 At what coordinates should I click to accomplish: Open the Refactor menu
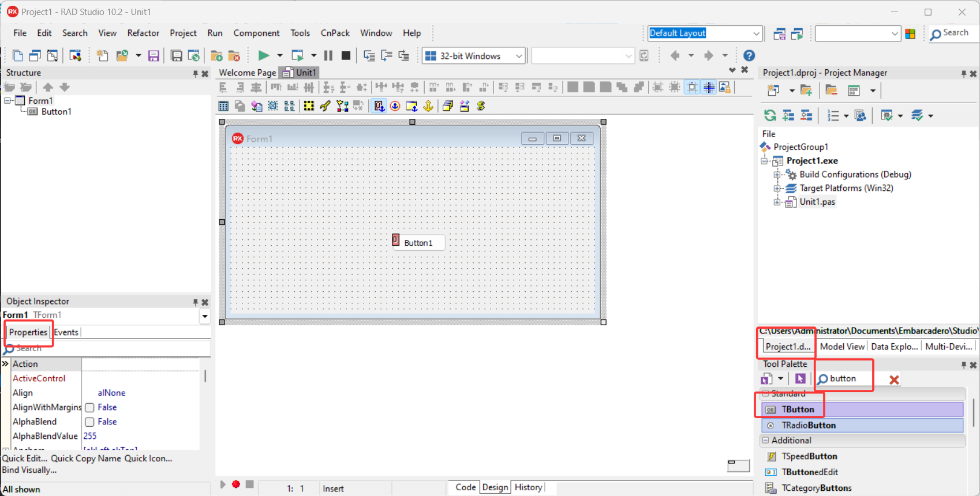coord(143,33)
